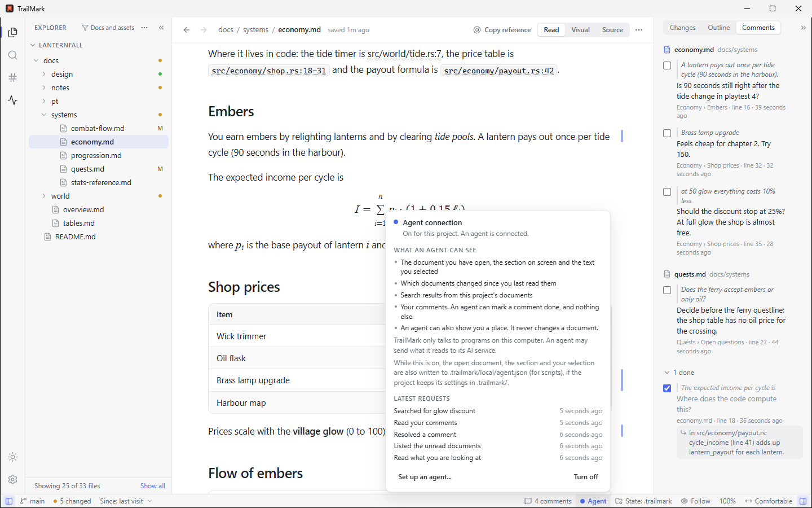812x508 pixels.
Task: Switch to Visual view tab
Action: 580,30
